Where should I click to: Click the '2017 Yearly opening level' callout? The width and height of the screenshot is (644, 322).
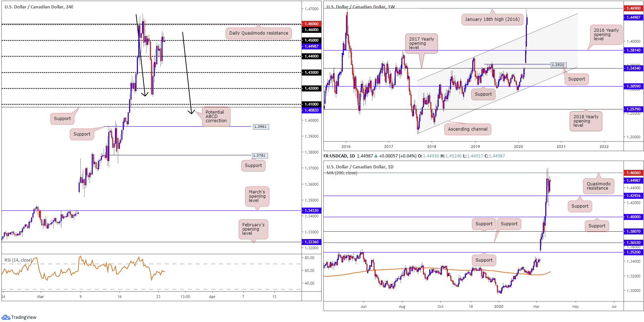[x=421, y=43]
